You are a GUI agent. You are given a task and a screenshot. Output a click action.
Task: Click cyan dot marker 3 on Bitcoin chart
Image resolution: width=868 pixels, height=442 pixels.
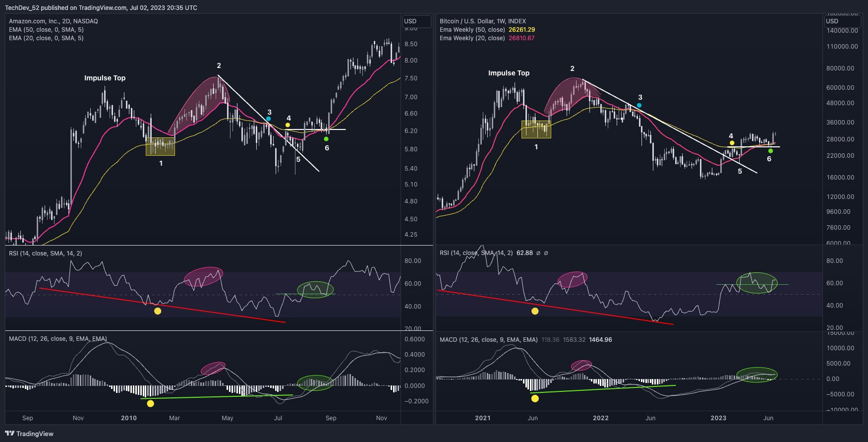(x=639, y=106)
